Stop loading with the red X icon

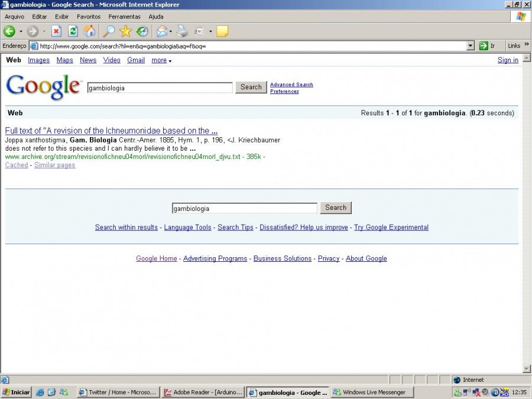tap(56, 31)
